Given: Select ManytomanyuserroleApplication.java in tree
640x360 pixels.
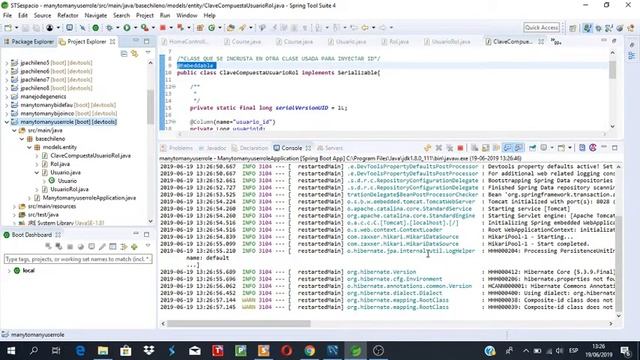Looking at the screenshot, I should tap(89, 198).
